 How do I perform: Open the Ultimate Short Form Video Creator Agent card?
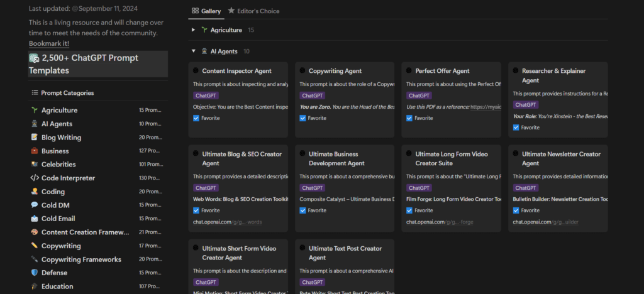click(238, 266)
